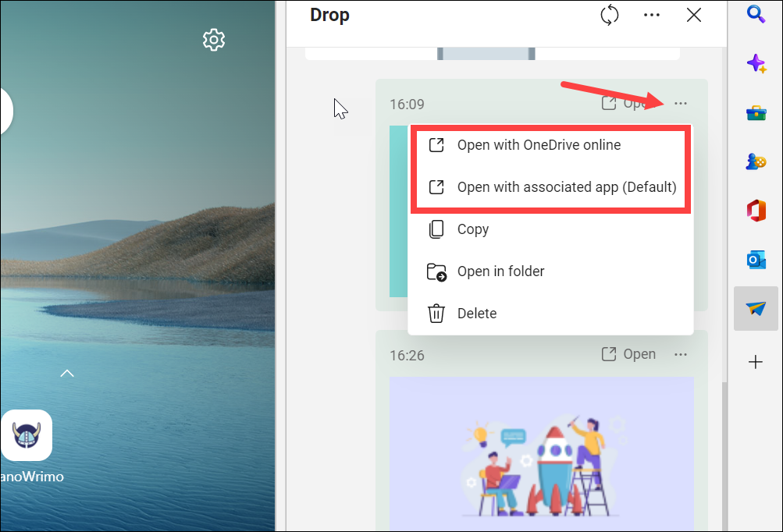This screenshot has width=783, height=532.
Task: Click Open on the 16:26 file
Action: coord(640,353)
